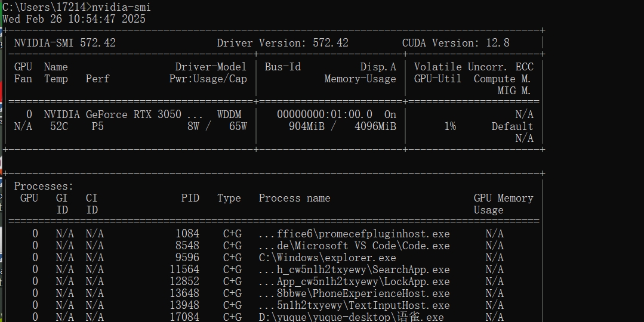Click the Microsoft VS Code\Code.exe process
The image size is (644, 322).
pos(354,246)
